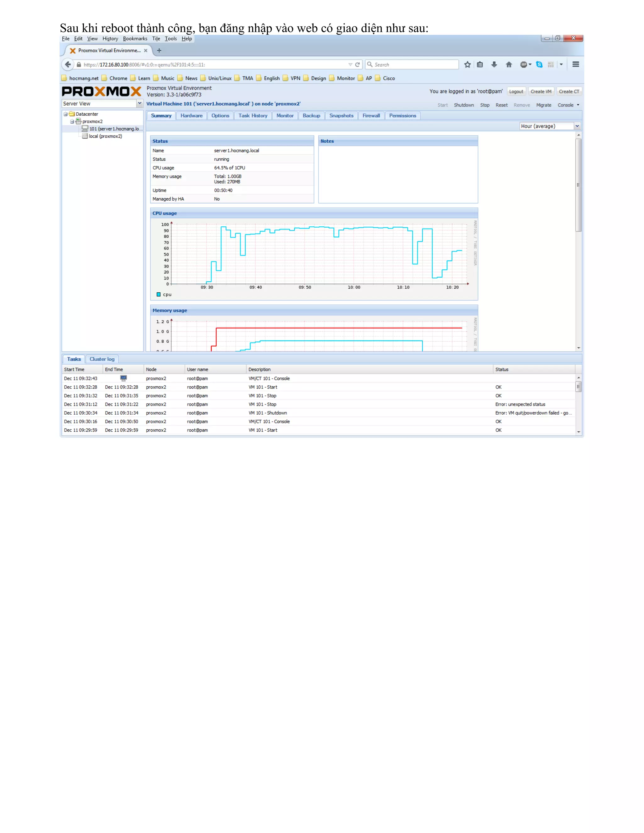The width and height of the screenshot is (644, 833).
Task: Open the Server View dropdown
Action: tap(140, 103)
